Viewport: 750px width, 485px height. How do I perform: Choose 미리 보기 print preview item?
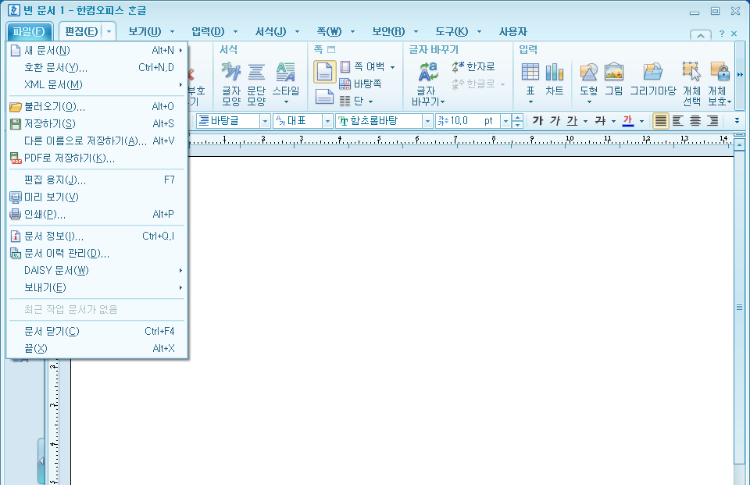[97, 197]
